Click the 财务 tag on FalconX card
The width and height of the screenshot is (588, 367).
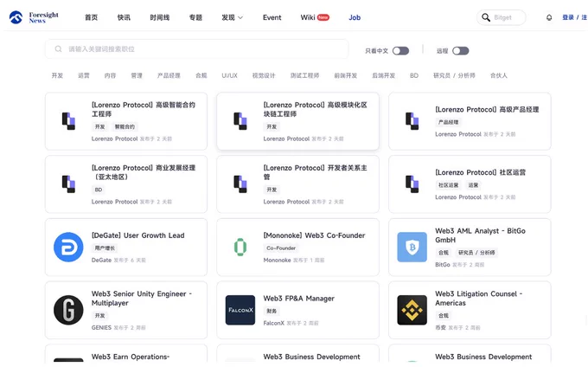(272, 311)
